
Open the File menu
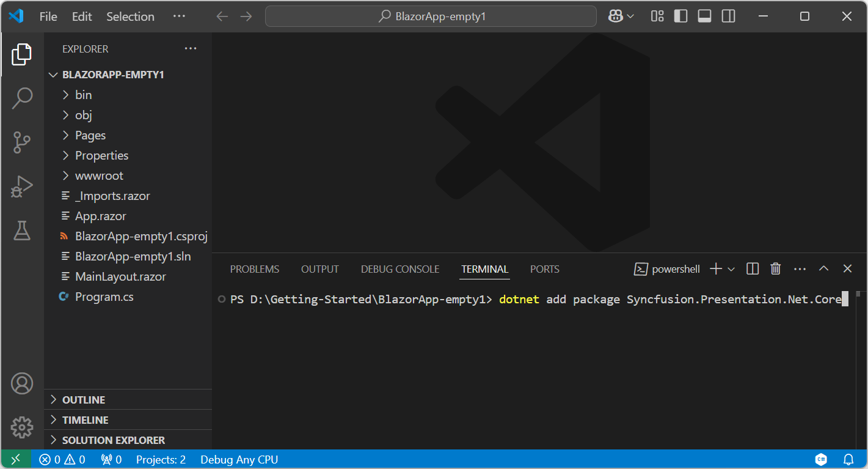(48, 17)
